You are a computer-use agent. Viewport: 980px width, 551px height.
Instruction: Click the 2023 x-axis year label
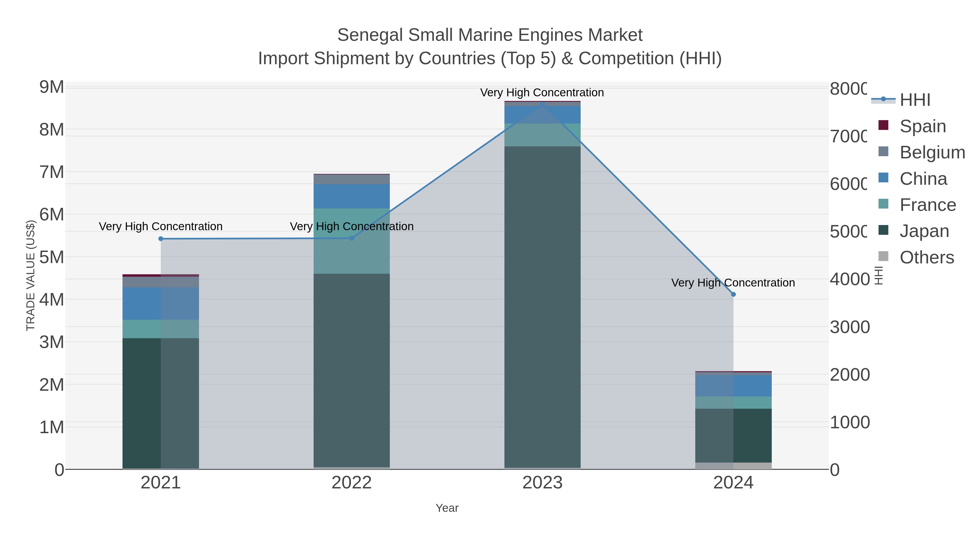tap(543, 483)
